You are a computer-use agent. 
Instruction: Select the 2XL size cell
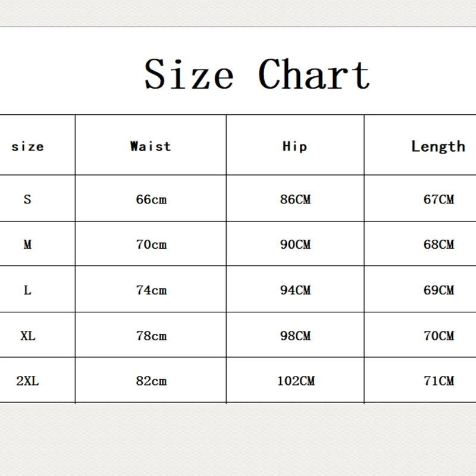[x=27, y=381]
